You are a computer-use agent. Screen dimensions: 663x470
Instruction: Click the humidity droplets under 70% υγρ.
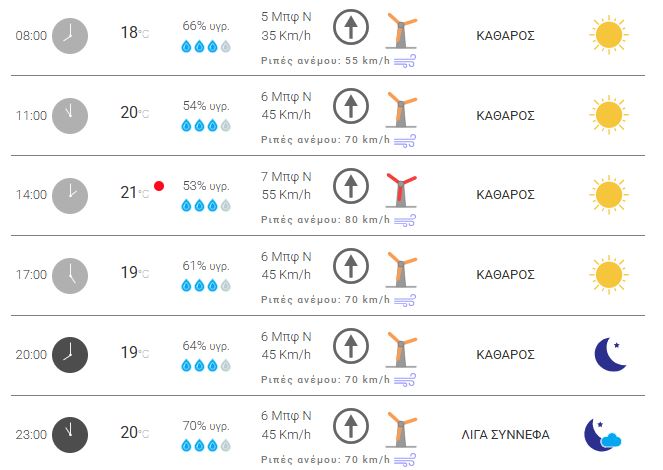[x=206, y=444]
